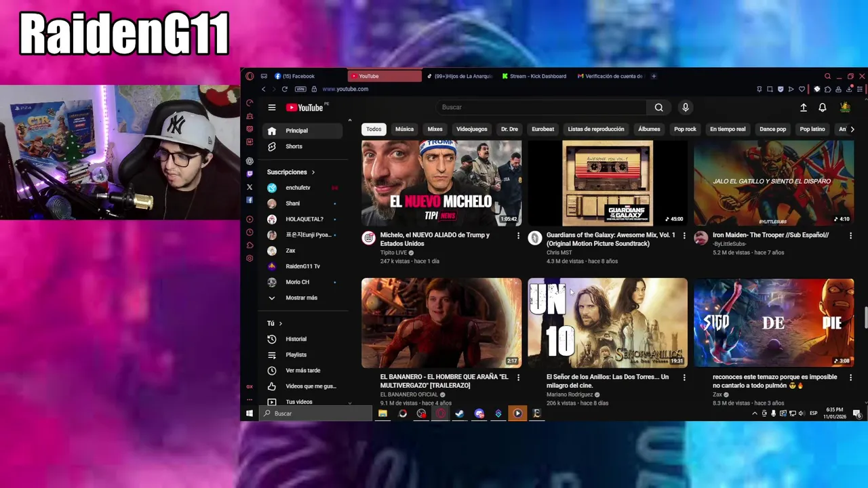The width and height of the screenshot is (868, 488).
Task: Click the Windows Start button
Action: (x=250, y=413)
